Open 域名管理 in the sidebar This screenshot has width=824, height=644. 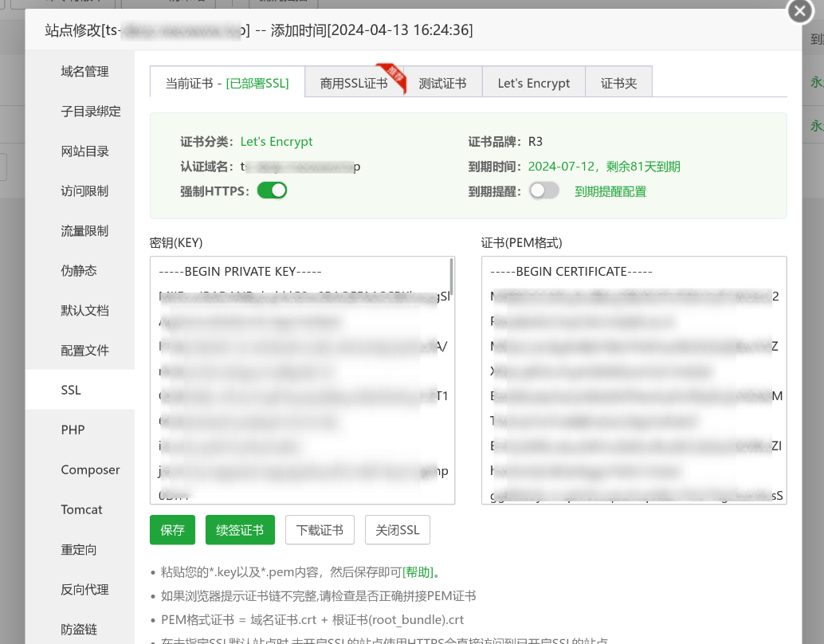point(84,72)
